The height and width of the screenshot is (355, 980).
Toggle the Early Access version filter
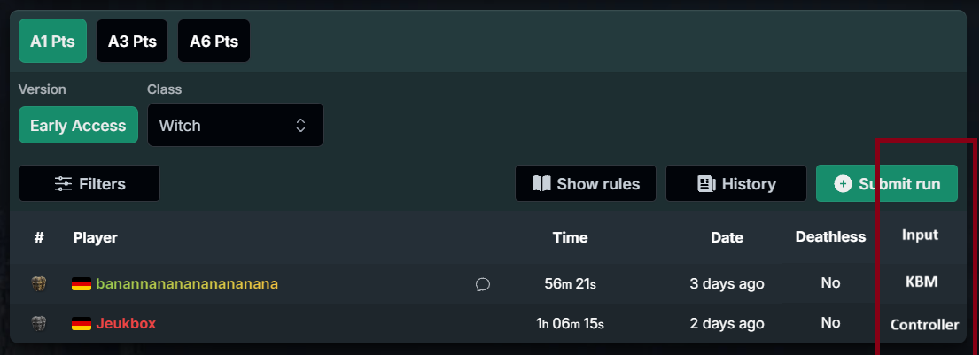(78, 125)
